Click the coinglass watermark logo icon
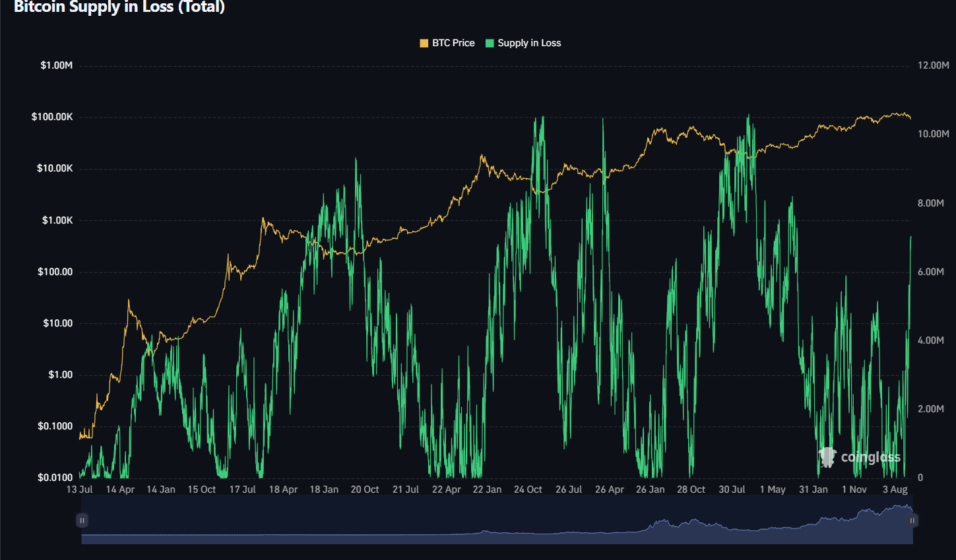The image size is (956, 560). [x=827, y=456]
